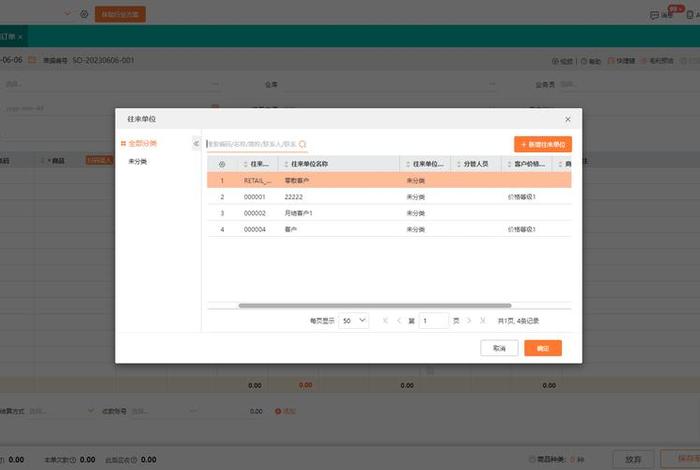
Task: Open the 消息 message icon in the background header
Action: [654, 15]
